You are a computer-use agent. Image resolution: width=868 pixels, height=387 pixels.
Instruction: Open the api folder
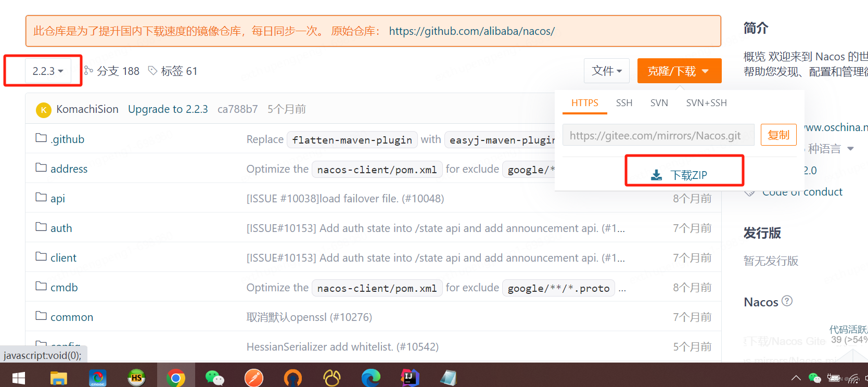58,198
